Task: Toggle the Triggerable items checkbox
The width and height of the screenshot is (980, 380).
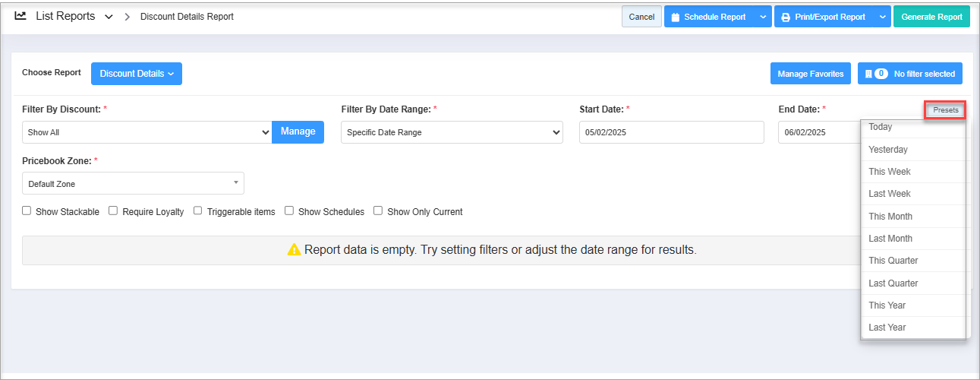Action: coord(198,211)
